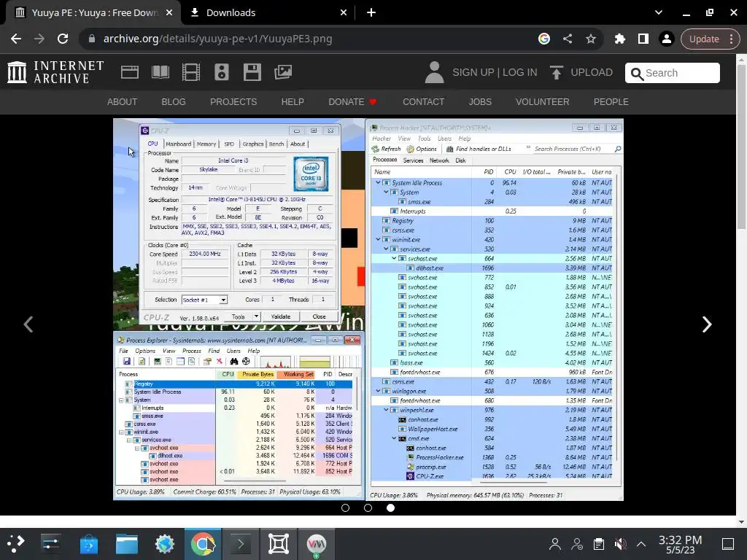Screen dimensions: 747x560
Task: Expand hidden system tray icons
Action: click(x=641, y=543)
